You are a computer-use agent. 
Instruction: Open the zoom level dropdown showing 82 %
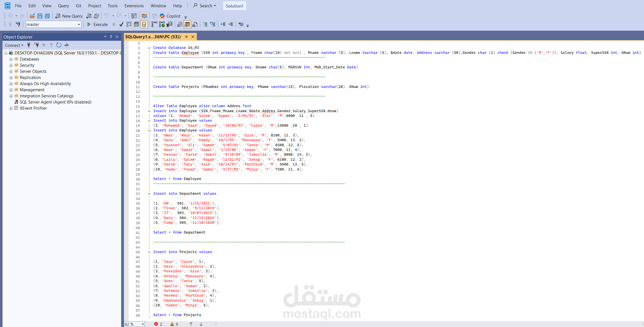(134, 324)
